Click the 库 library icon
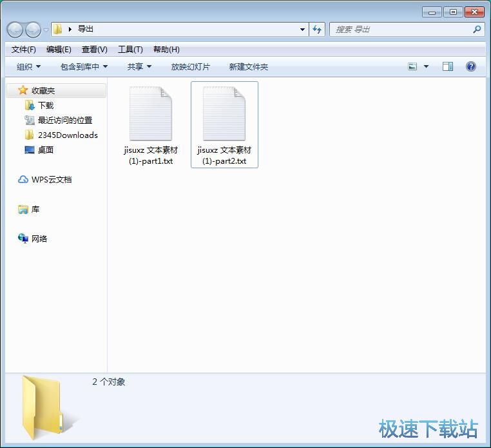 click(23, 209)
